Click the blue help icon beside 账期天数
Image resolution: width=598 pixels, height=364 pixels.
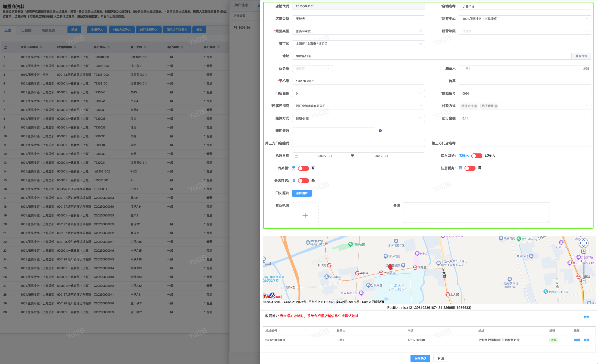click(380, 131)
